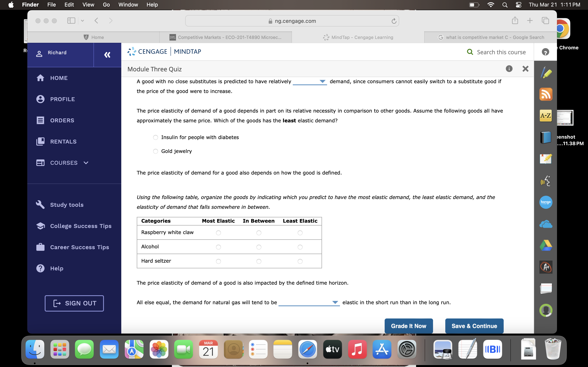This screenshot has width=588, height=367.
Task: Open dropdown for no close substitutes demand
Action: point(310,82)
